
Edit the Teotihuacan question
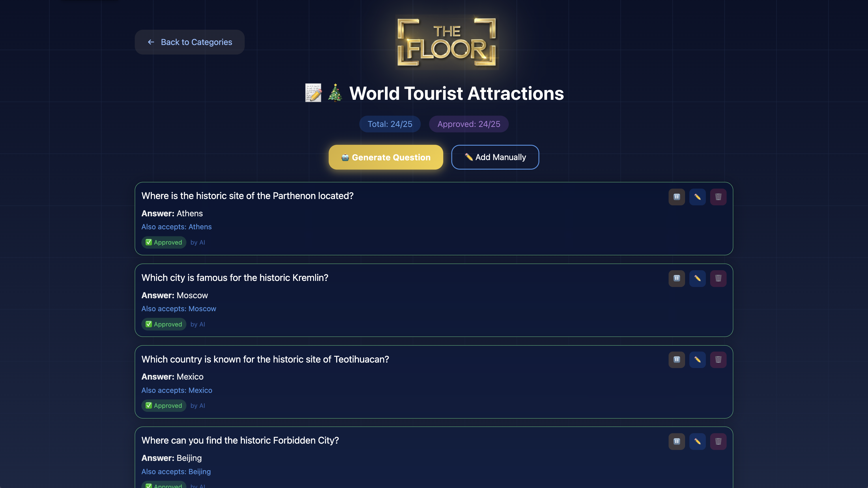coord(697,360)
